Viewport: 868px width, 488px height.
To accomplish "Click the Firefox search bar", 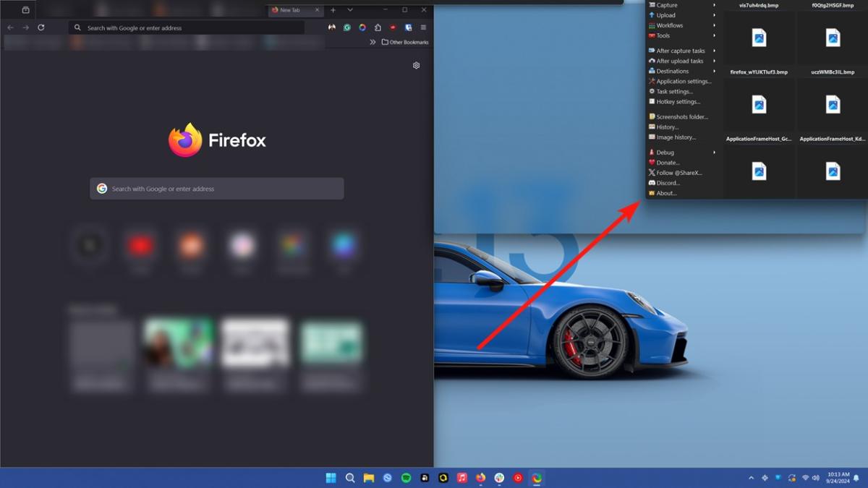I will (x=216, y=188).
